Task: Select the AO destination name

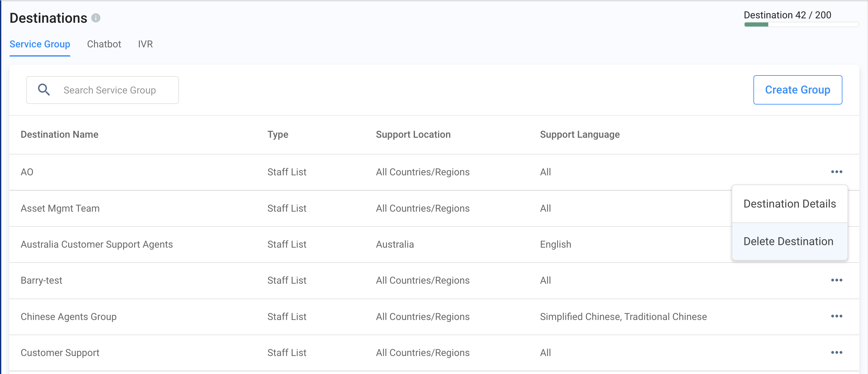Action: click(x=27, y=172)
